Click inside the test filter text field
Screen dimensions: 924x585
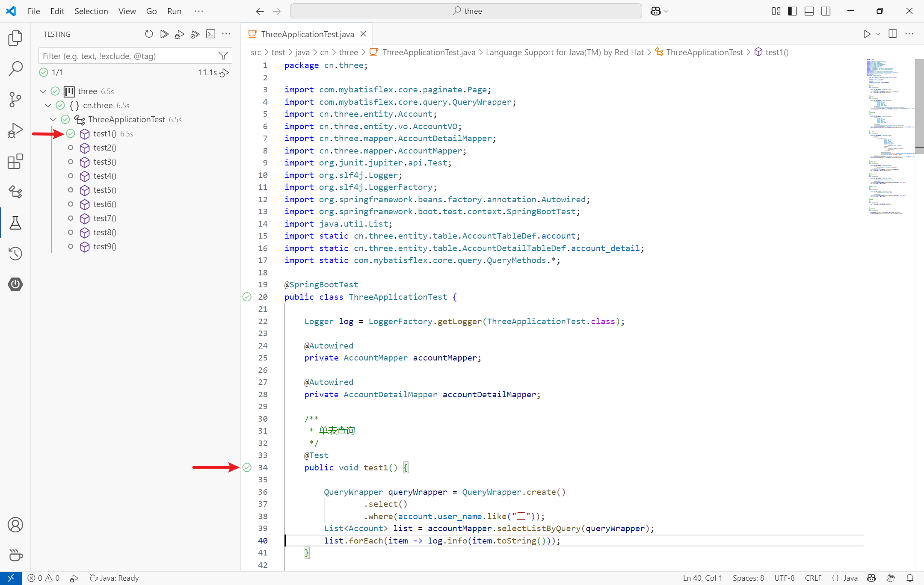(128, 56)
